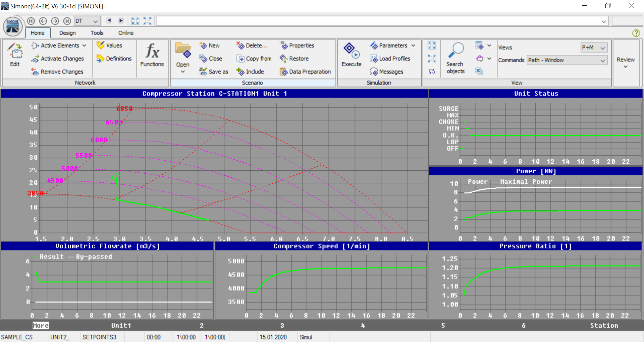Select unit 5 on the bottom selector bar
This screenshot has height=342, width=644.
[x=443, y=326]
